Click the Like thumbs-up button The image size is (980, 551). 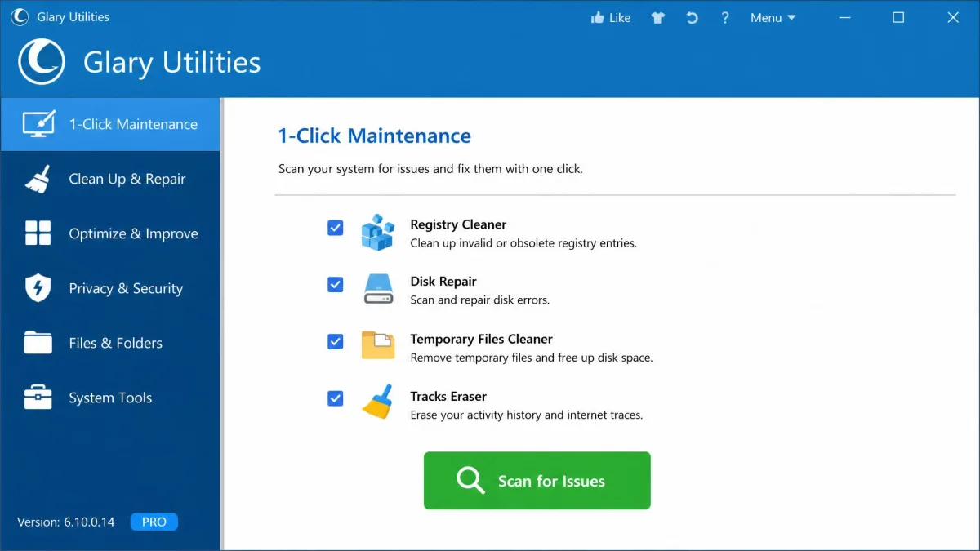(610, 17)
